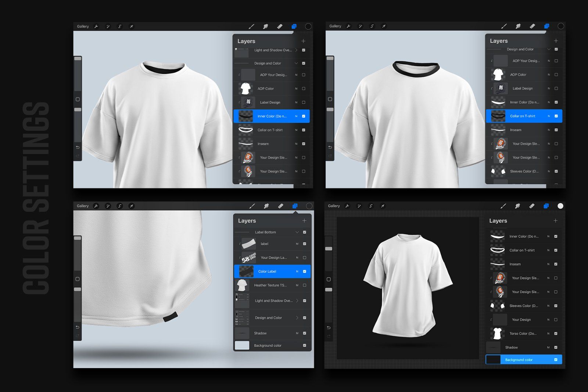Open the Actions menu with the wrench icon
This screenshot has height=392, width=588.
(96, 26)
